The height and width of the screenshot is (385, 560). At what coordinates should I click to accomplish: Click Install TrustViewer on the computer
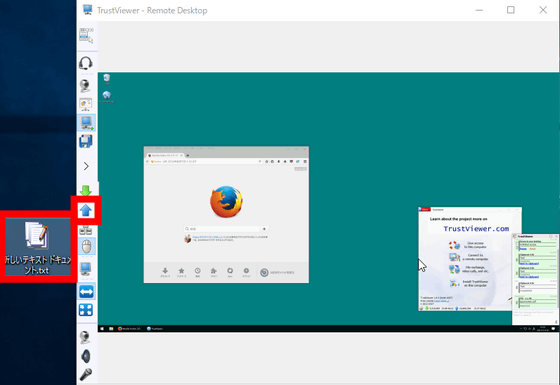click(x=469, y=284)
